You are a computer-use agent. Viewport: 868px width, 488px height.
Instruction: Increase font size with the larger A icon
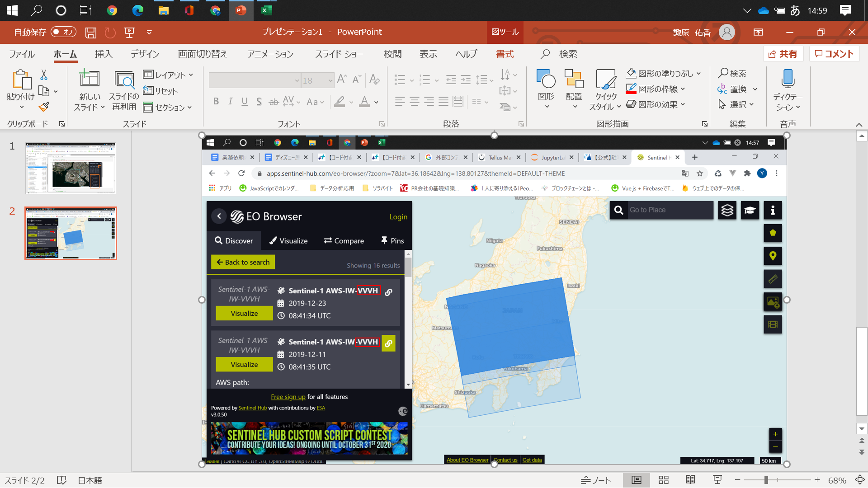coord(342,80)
